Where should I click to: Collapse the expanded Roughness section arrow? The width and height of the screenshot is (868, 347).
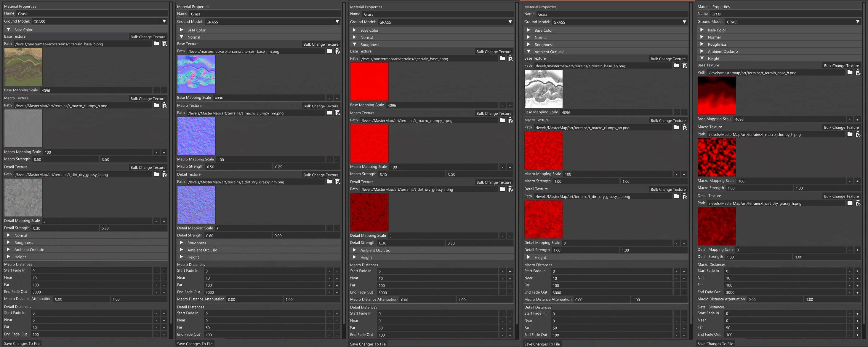click(x=355, y=44)
